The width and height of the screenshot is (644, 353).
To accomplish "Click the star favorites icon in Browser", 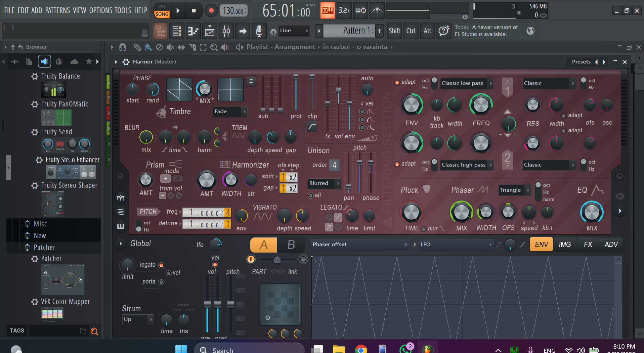I will click(x=89, y=61).
